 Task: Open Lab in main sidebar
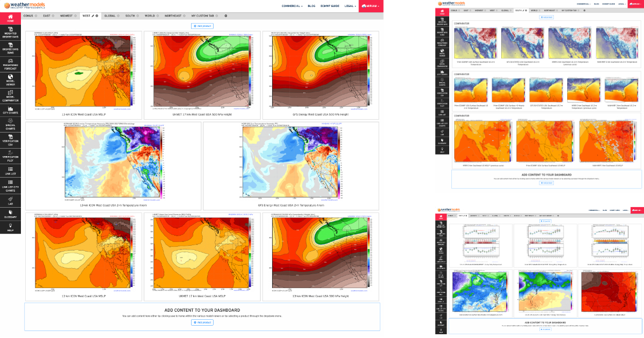(x=10, y=200)
